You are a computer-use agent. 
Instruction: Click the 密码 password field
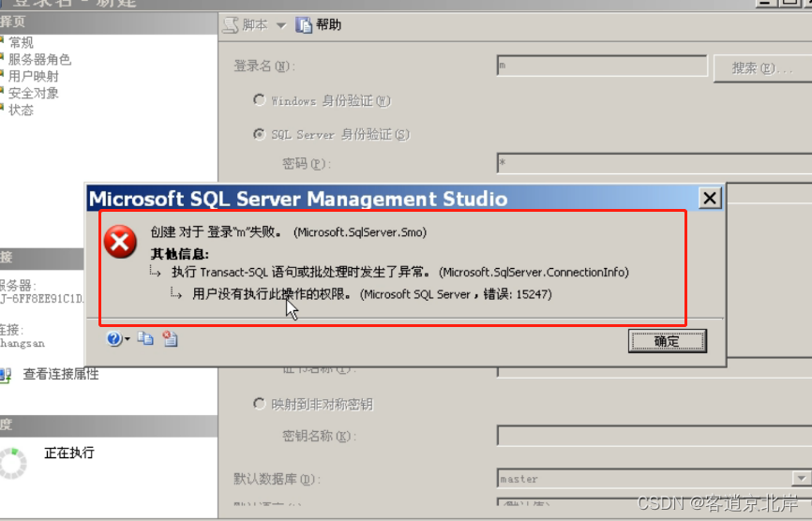pyautogui.click(x=654, y=163)
